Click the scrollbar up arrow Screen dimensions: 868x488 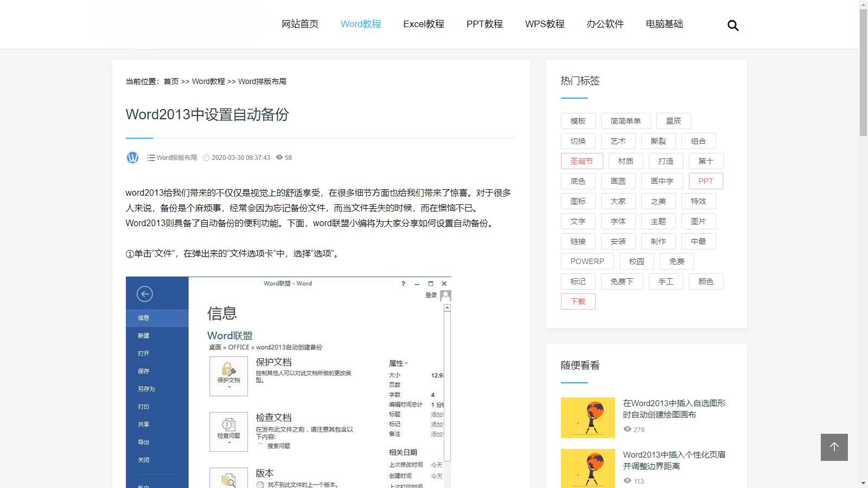[863, 4]
